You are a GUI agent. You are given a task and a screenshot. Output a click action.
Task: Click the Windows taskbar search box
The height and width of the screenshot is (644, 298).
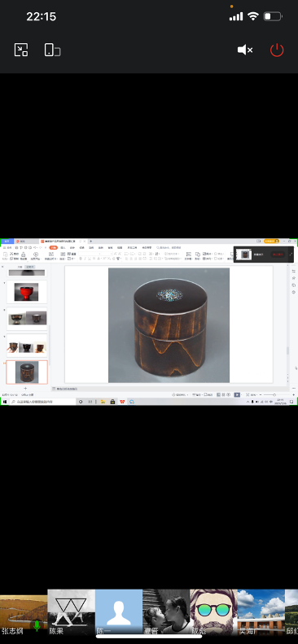point(42,402)
